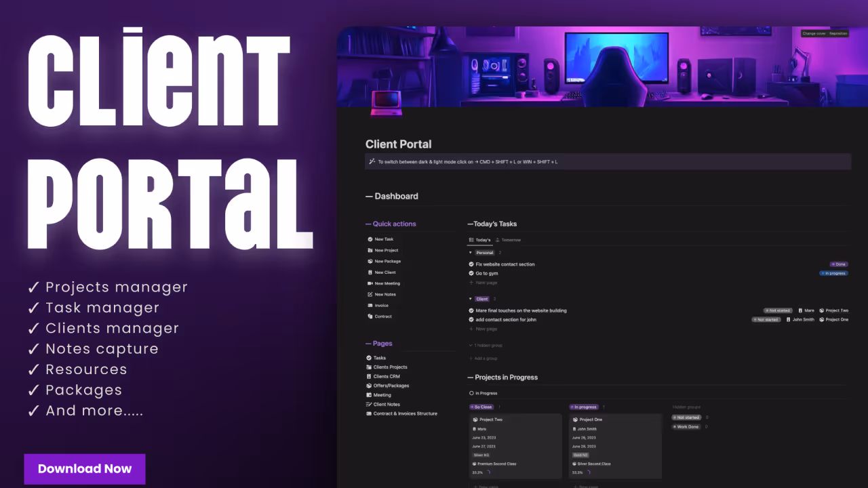
Task: Collapse the Personal task group
Action: (471, 252)
